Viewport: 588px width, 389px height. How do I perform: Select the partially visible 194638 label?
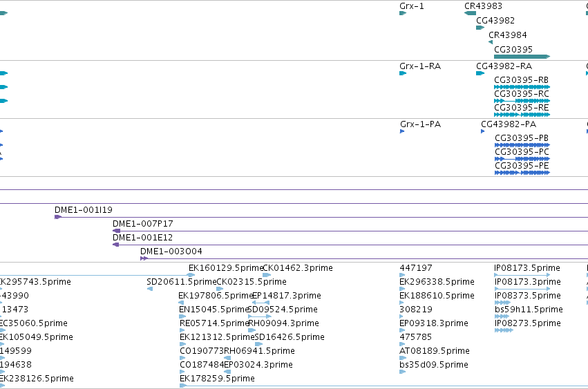16,365
